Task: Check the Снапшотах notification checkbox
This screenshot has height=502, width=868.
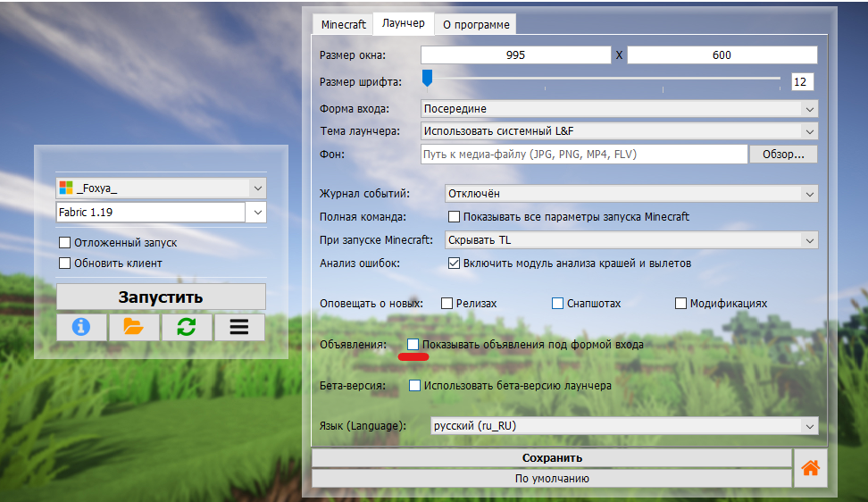Action: 558,304
